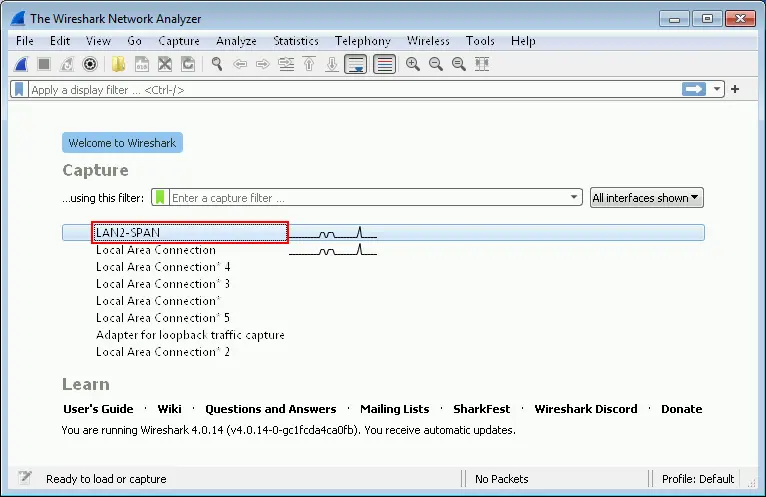Open the Statistics menu
This screenshot has height=497, width=766.
pyautogui.click(x=296, y=41)
